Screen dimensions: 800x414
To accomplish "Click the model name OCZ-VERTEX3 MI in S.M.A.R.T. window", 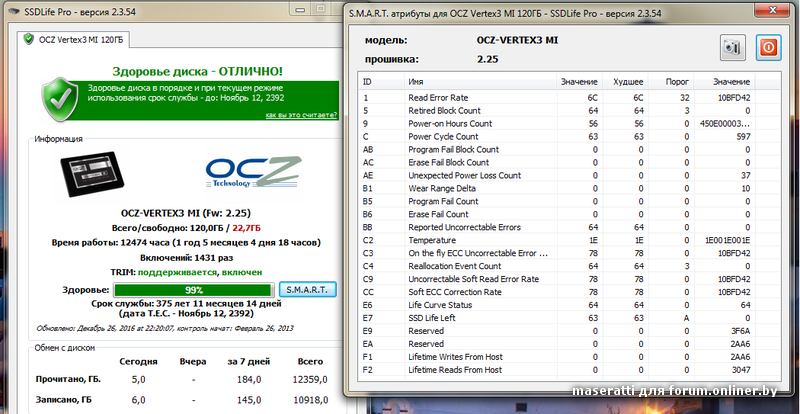I will pyautogui.click(x=517, y=40).
